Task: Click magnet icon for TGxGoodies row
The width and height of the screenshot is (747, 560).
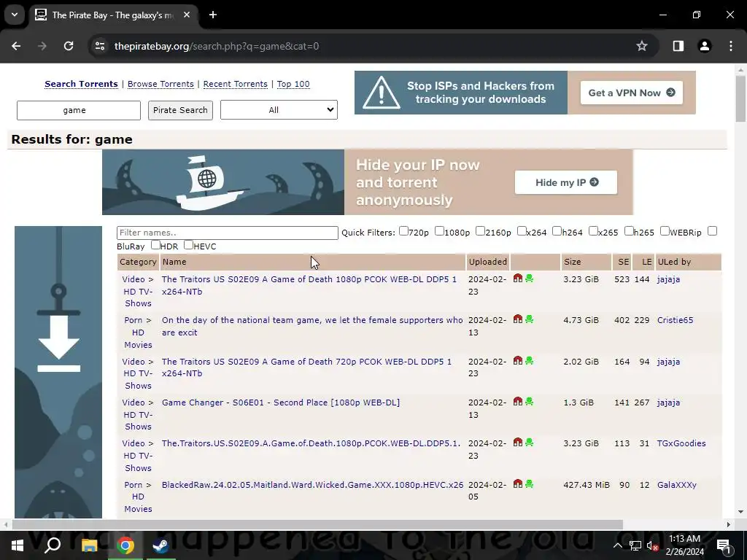Action: (x=518, y=443)
